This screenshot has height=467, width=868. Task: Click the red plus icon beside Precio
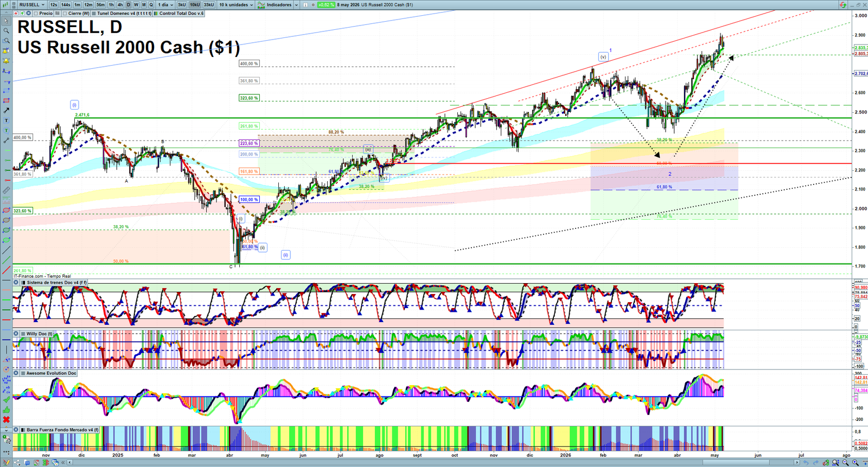coord(16,13)
